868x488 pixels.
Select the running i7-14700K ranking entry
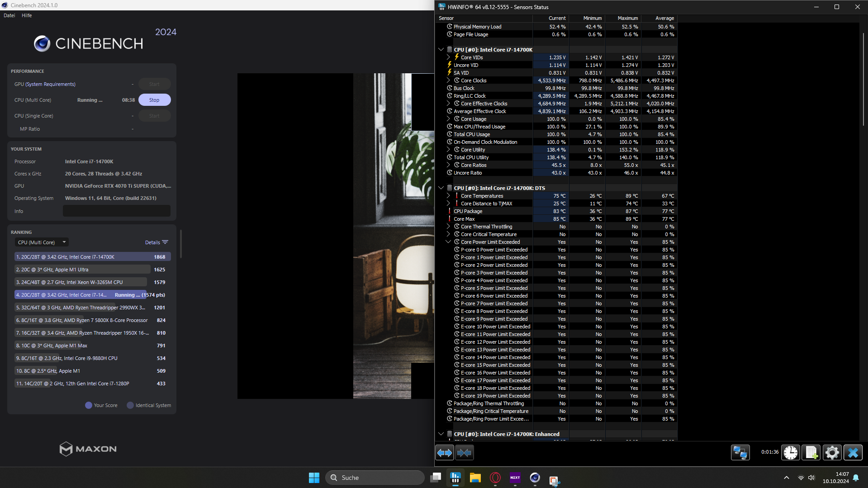coord(92,295)
